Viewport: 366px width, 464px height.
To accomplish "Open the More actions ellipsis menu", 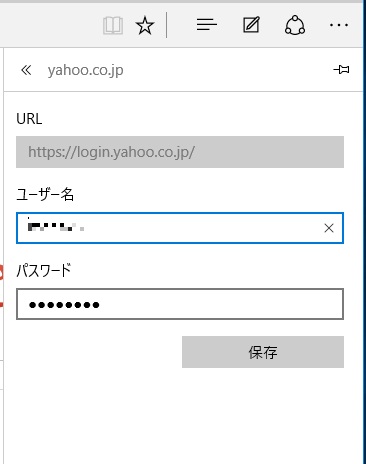I will coord(339,25).
